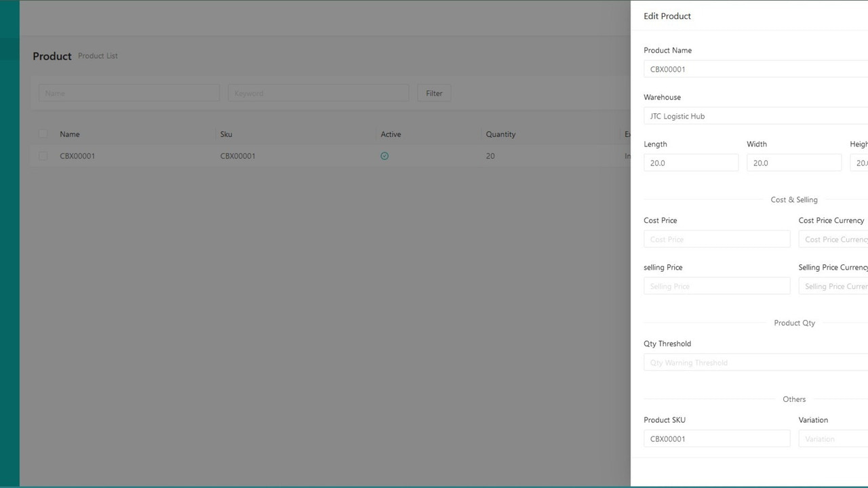868x488 pixels.
Task: Click the Quantity column header
Action: 500,134
